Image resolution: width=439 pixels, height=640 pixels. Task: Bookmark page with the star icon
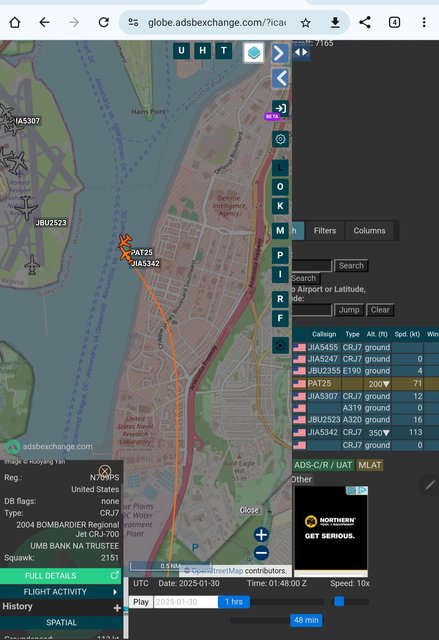click(306, 23)
